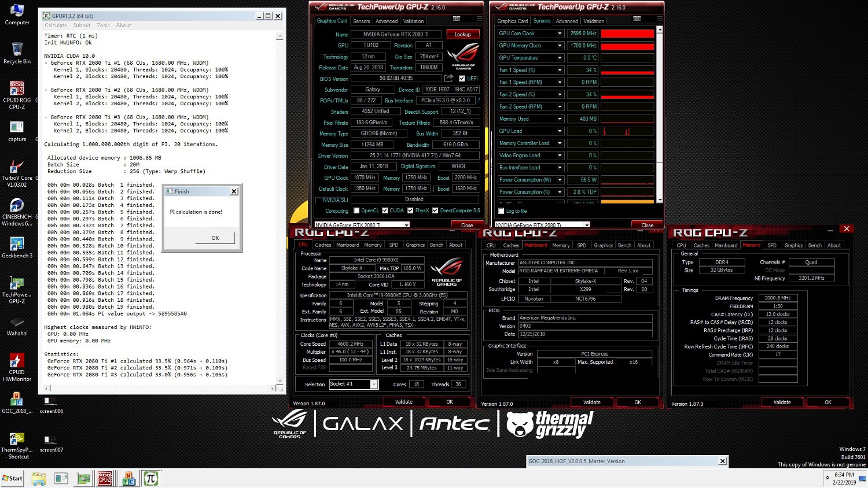Open Windows Explorer from the taskbar

[x=39, y=478]
